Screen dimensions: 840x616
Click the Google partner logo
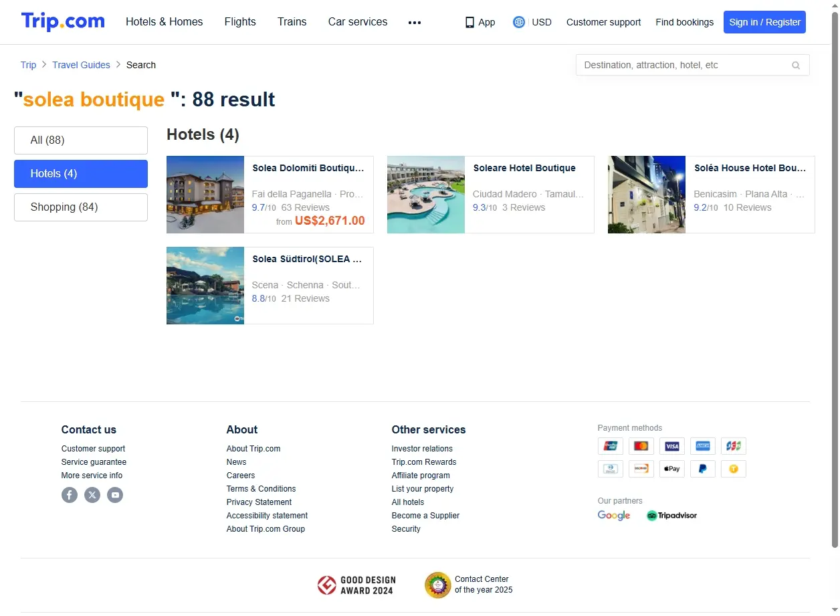pos(614,516)
